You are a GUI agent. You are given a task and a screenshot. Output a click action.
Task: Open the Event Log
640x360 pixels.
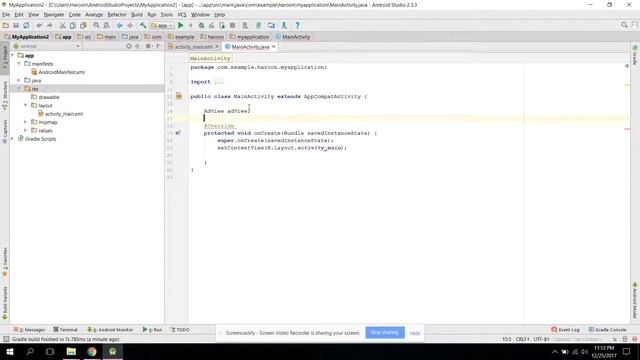(x=565, y=330)
